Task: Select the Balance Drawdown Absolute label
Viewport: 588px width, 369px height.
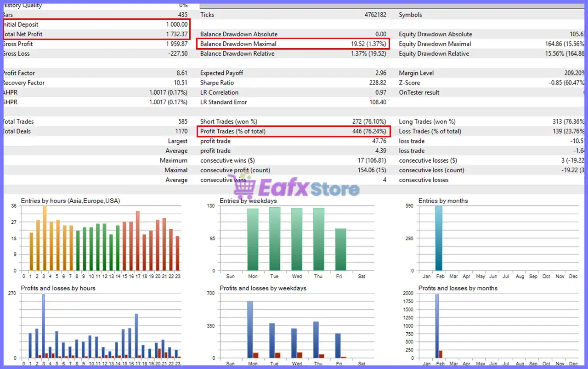Action: [239, 34]
